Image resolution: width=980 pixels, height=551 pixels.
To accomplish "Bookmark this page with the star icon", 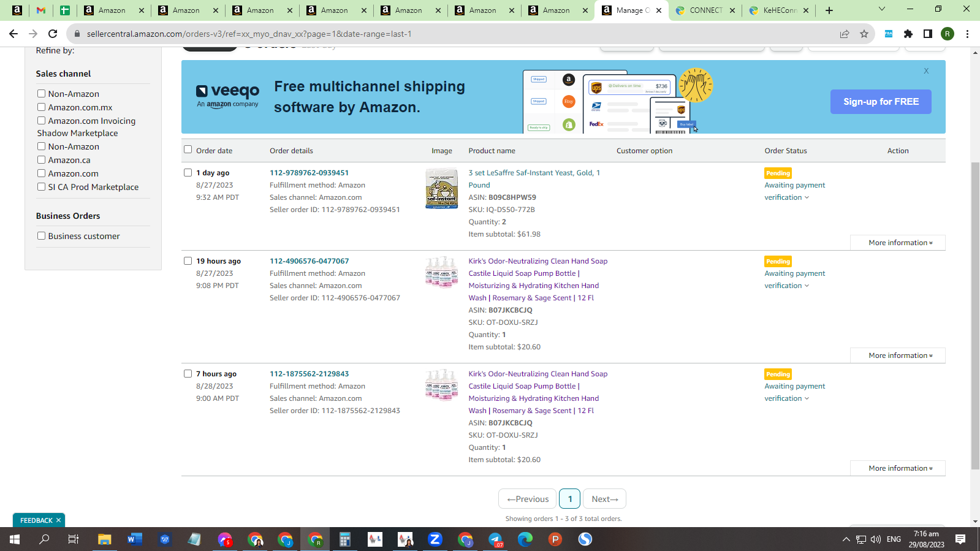I will 864,34.
